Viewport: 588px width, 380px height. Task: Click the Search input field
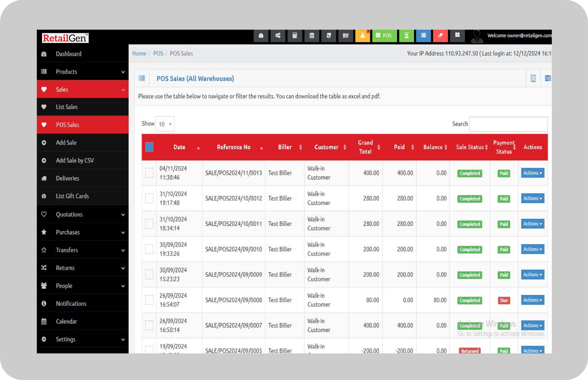pos(508,124)
